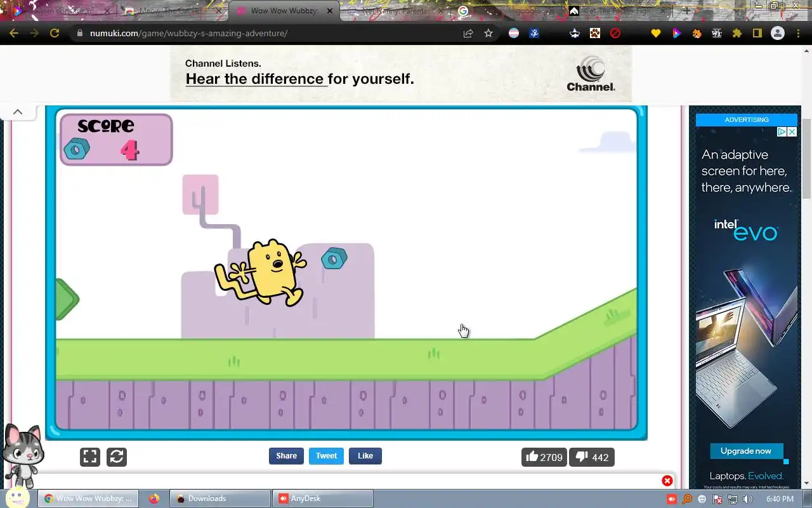Click the volume speaker tray icon
Viewport: 812px width, 508px height.
click(748, 499)
